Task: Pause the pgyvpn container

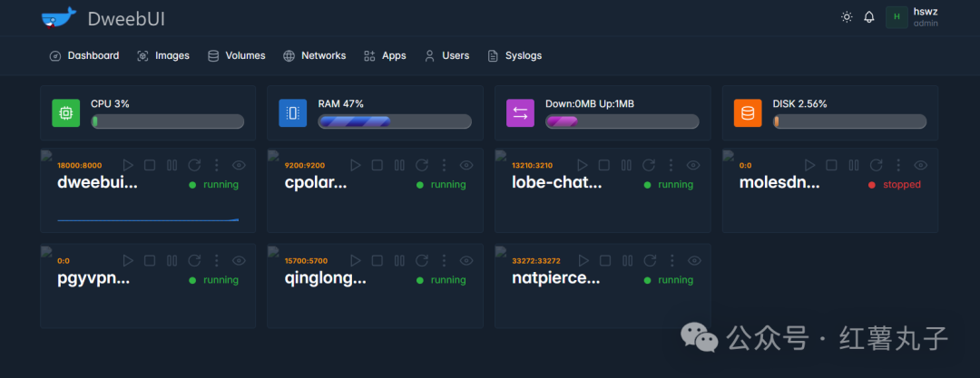Action: 171,260
